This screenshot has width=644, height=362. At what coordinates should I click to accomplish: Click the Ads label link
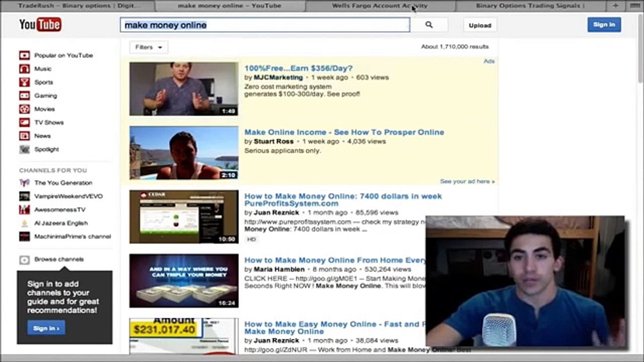point(489,61)
